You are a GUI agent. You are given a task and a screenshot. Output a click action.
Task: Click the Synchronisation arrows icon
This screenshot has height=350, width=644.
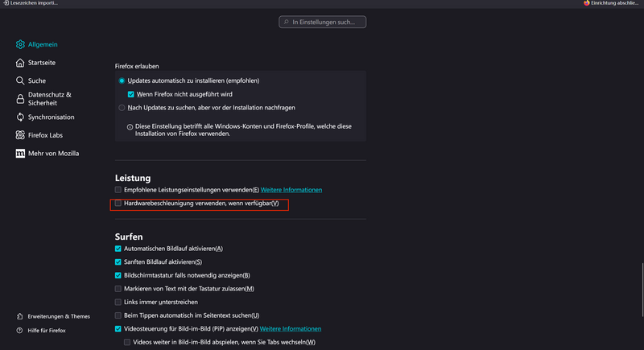pos(20,117)
